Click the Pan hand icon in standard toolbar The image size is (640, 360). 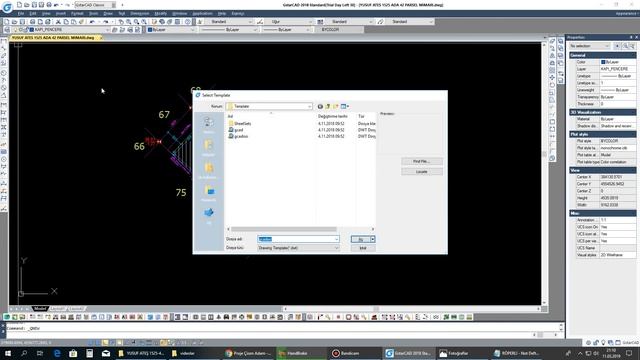pos(121,22)
